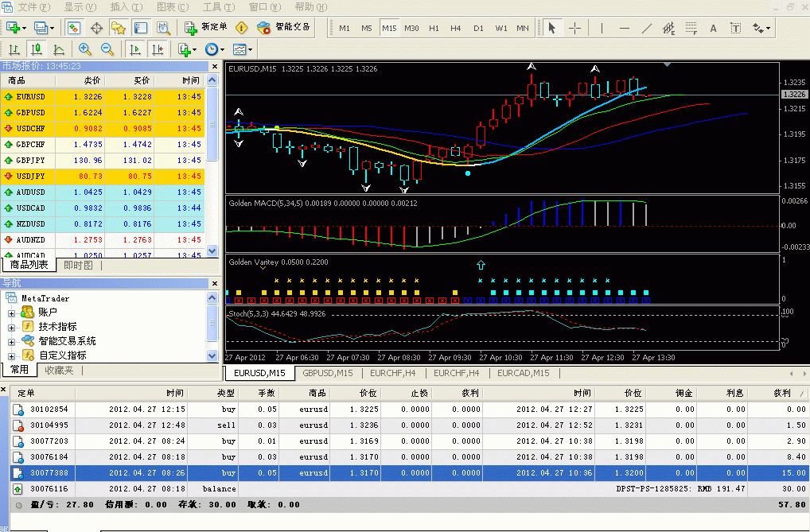Pick the vertical line drawing tool
This screenshot has height=532, width=810.
[602, 28]
